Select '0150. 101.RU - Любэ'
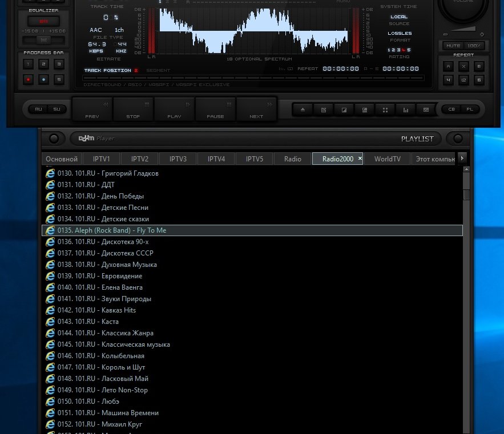This screenshot has height=434, width=504. point(252,401)
